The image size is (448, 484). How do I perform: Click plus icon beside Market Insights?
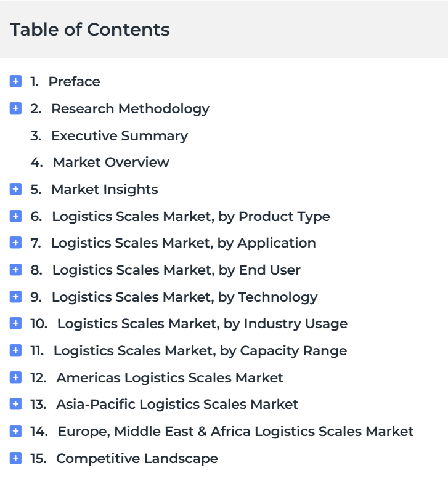point(15,189)
